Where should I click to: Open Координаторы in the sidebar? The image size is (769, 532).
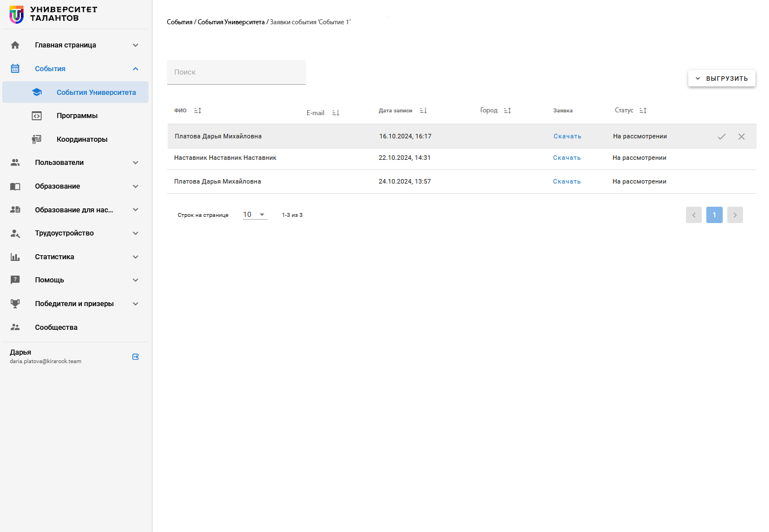coord(82,139)
